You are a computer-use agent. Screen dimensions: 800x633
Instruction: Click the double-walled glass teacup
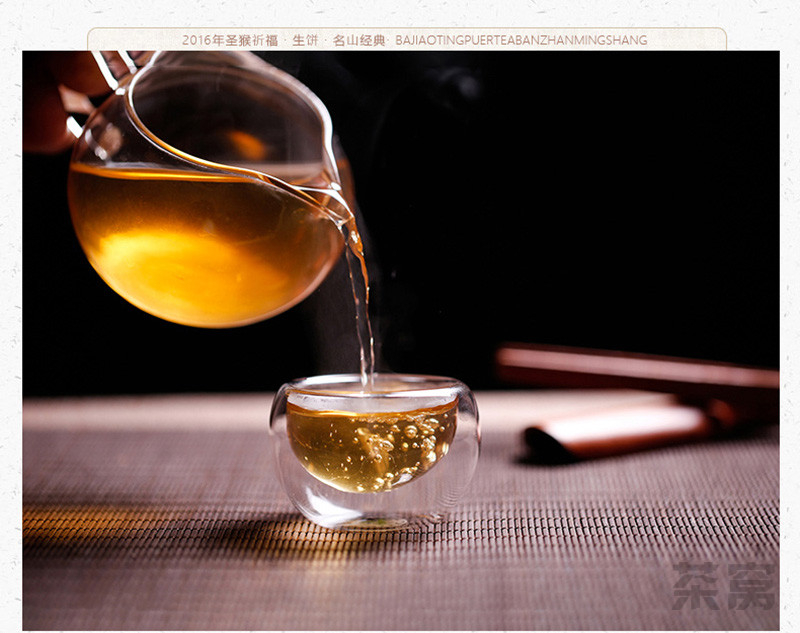click(x=374, y=450)
